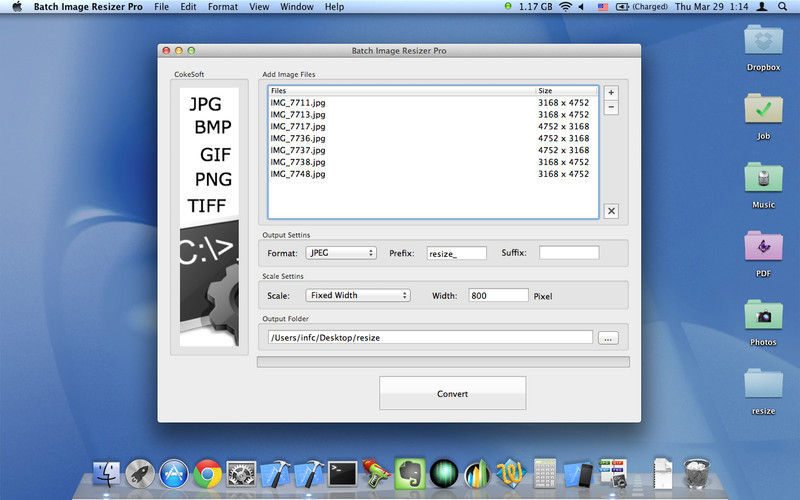The width and height of the screenshot is (800, 500).
Task: Open the Help menu
Action: point(334,7)
